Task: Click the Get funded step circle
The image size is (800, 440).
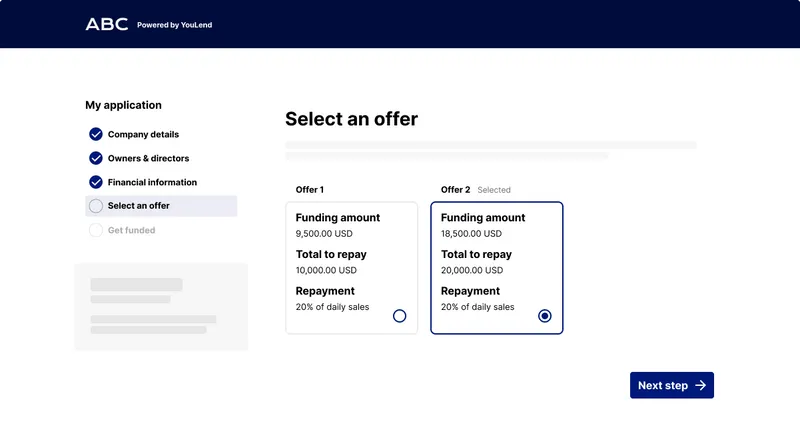Action: (96, 230)
